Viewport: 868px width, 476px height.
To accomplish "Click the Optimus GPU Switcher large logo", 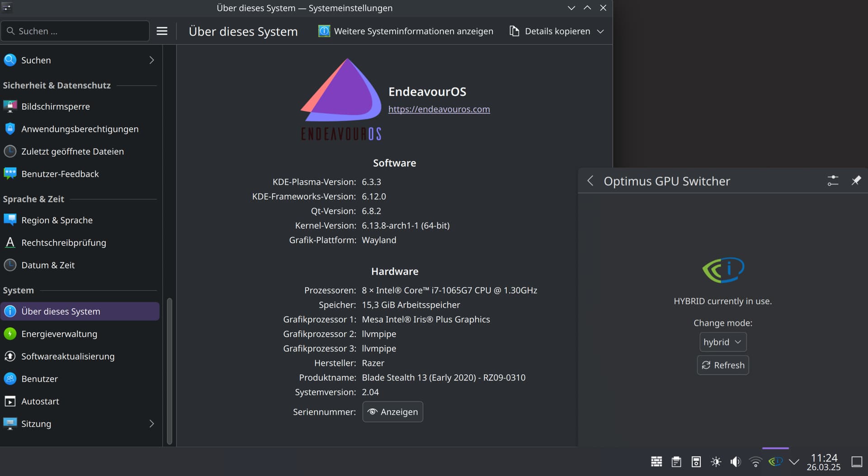I will tap(723, 270).
